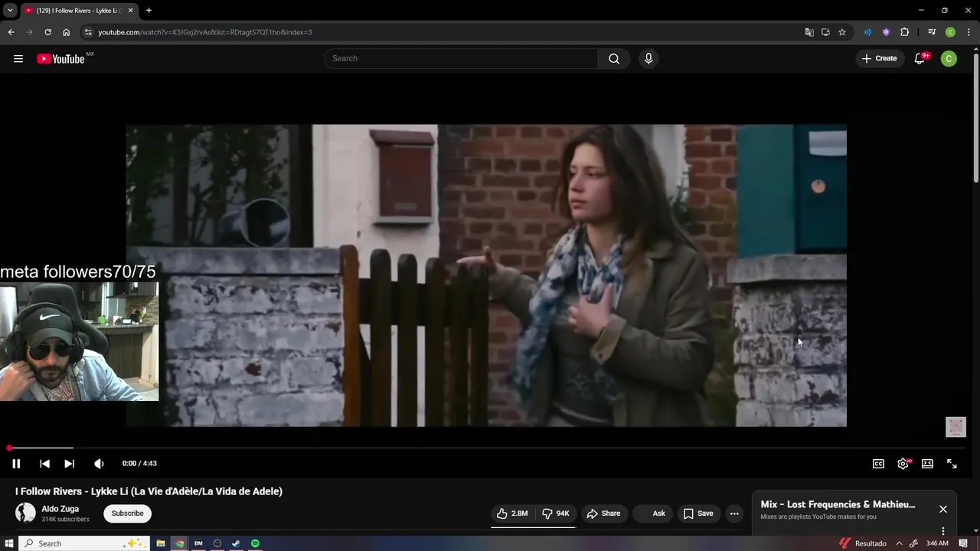The height and width of the screenshot is (551, 980).
Task: Pause the video
Action: click(16, 464)
